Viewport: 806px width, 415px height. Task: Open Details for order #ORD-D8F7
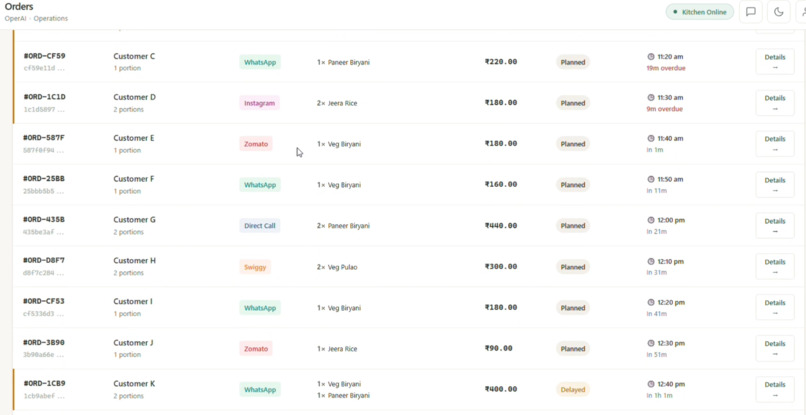[775, 266]
